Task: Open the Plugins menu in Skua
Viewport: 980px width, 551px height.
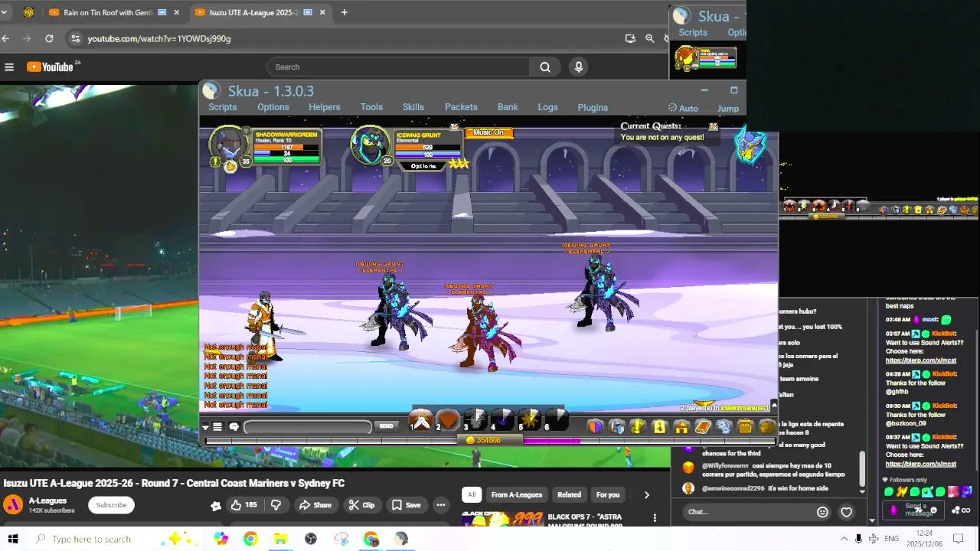Action: pyautogui.click(x=593, y=107)
